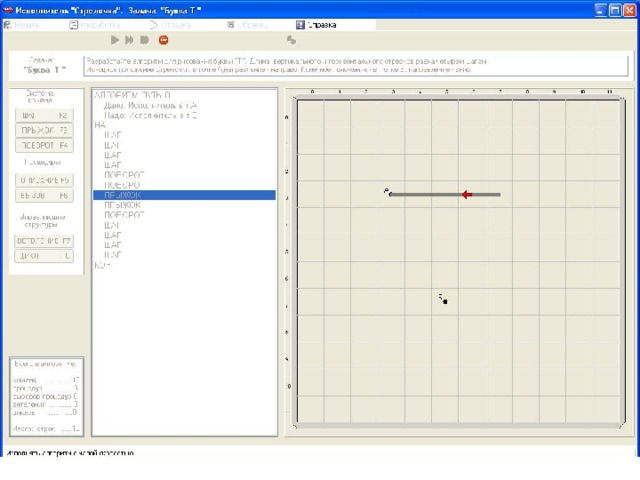The width and height of the screenshot is (640, 480).
Task: Open the Справка tab
Action: pos(316,25)
